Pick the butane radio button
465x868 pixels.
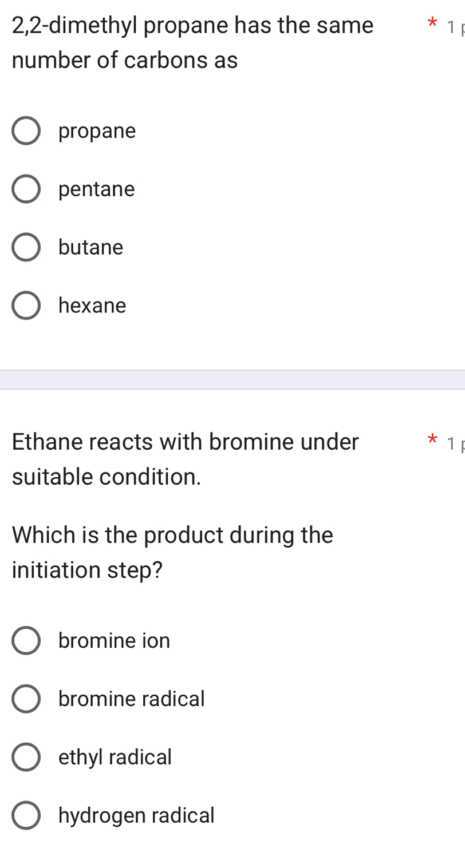(26, 247)
